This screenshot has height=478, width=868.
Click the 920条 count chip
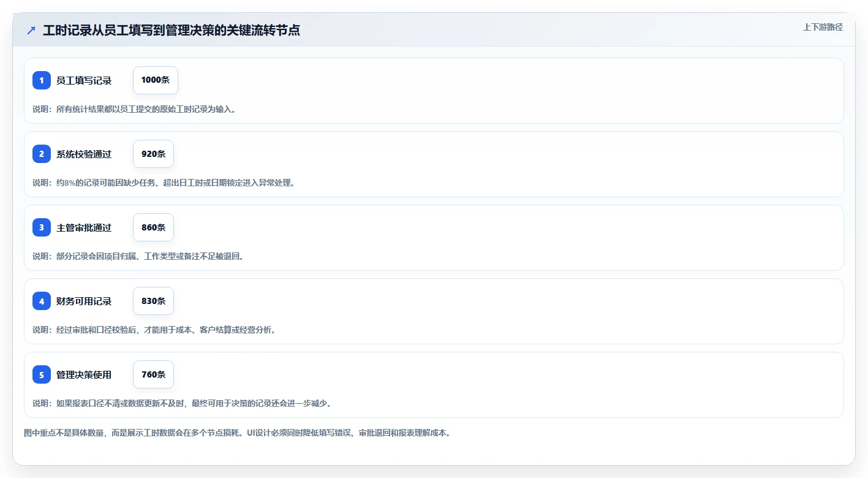pos(153,154)
